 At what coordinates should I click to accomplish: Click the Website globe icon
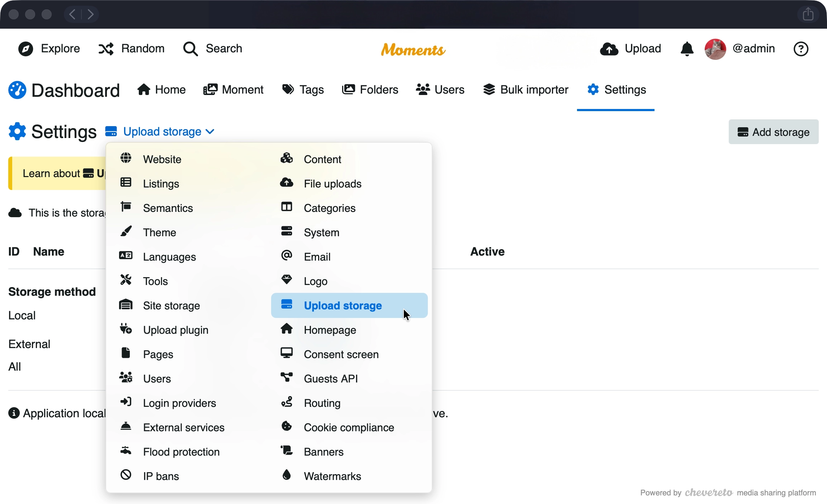coord(126,158)
